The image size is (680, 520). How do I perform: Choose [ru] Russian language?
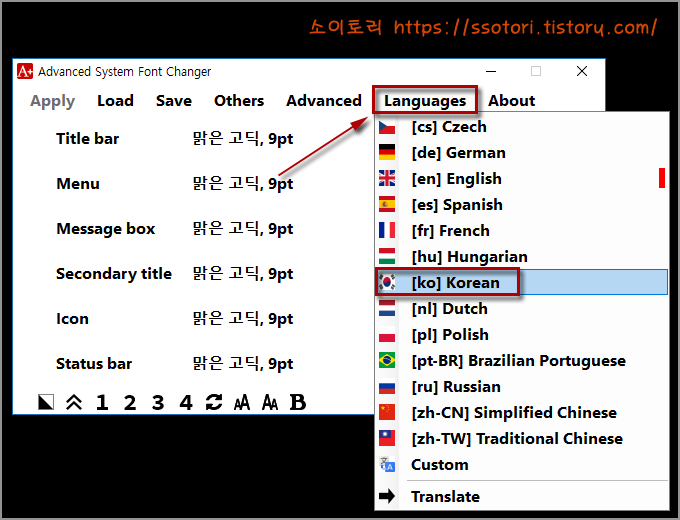click(x=522, y=387)
